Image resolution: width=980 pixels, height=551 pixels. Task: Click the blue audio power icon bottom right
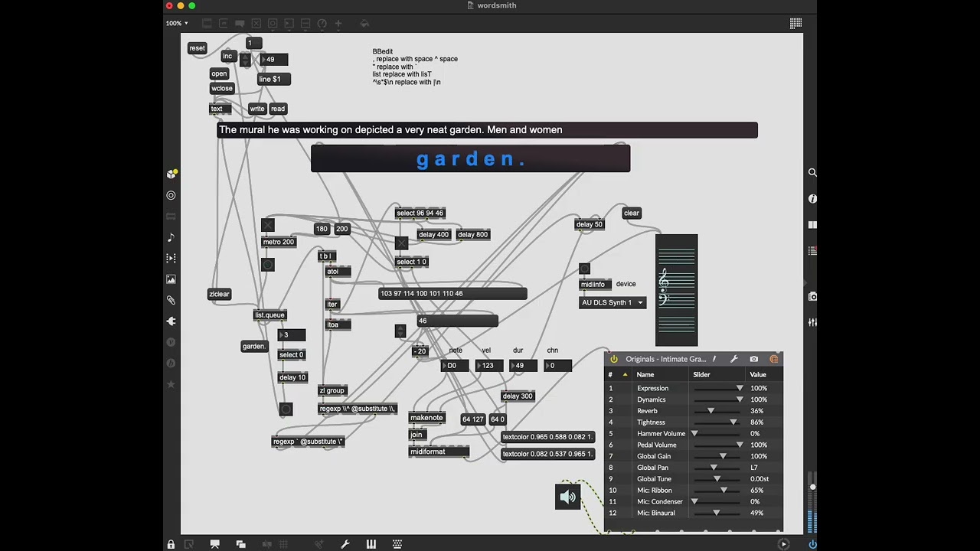coord(812,544)
